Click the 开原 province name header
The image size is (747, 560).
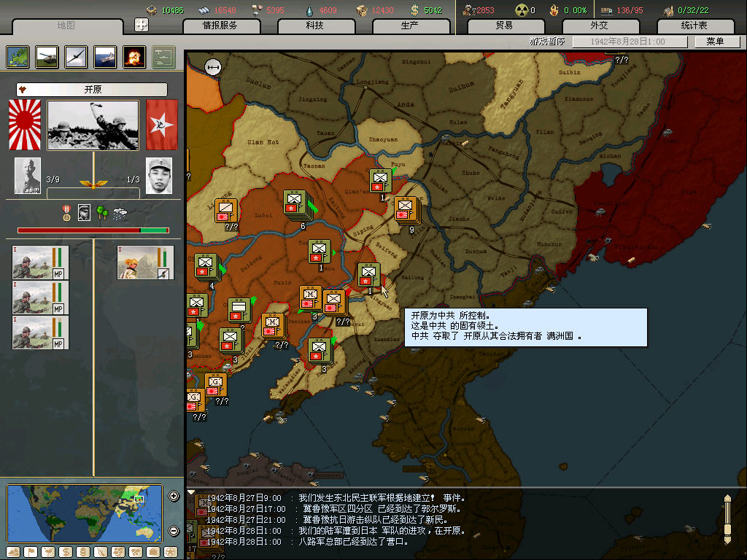point(92,90)
